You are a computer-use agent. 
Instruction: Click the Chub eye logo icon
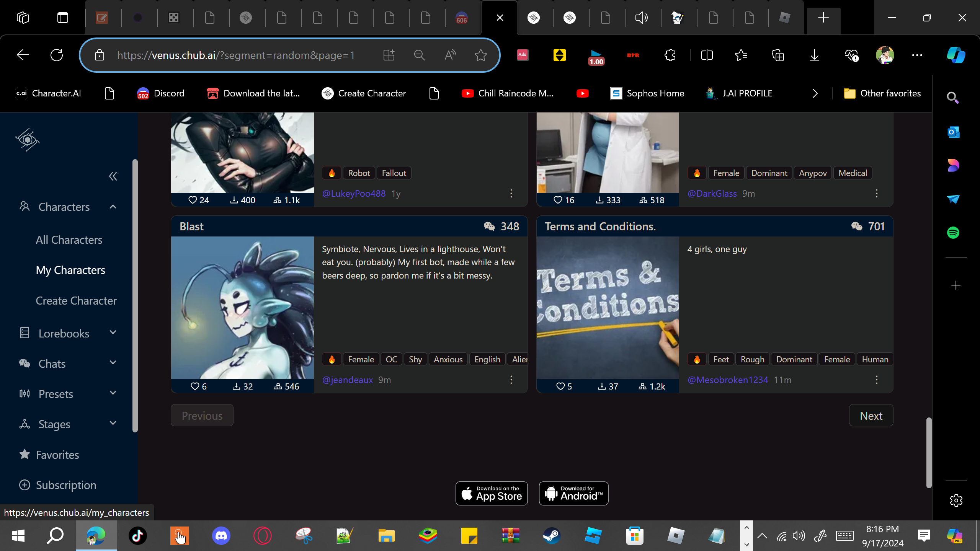(x=28, y=140)
